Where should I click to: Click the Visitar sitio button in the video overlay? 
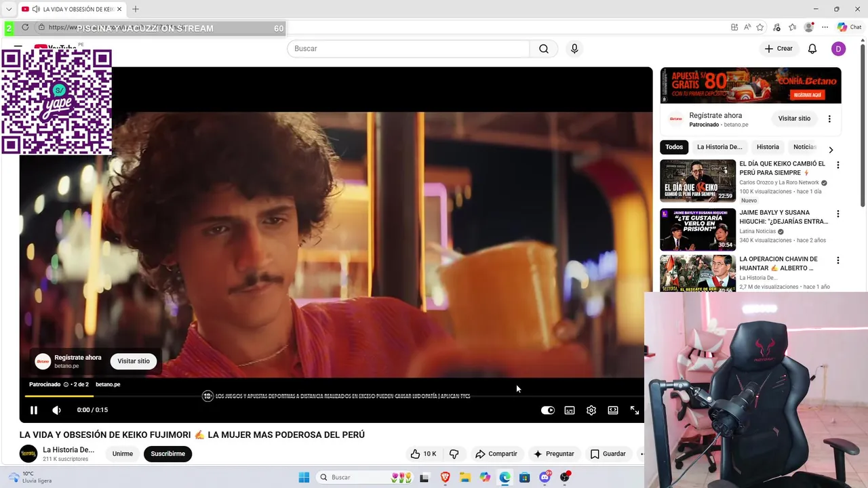(x=134, y=361)
